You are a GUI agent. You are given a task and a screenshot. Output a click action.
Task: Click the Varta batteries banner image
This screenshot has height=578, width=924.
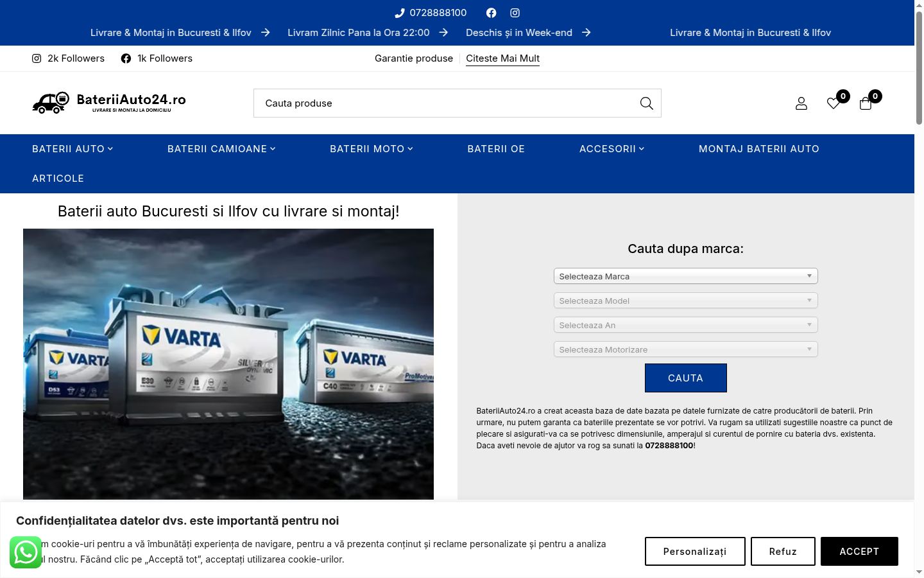click(x=228, y=364)
